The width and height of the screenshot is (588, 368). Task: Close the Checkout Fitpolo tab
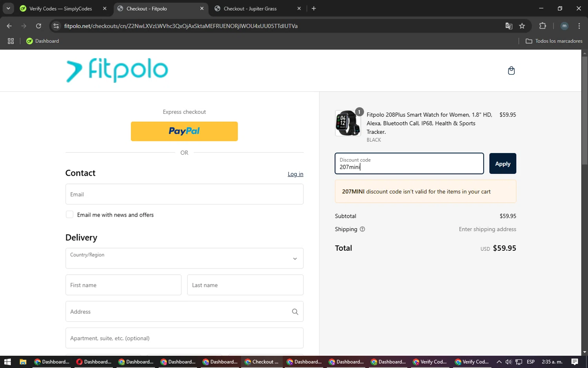pyautogui.click(x=202, y=8)
